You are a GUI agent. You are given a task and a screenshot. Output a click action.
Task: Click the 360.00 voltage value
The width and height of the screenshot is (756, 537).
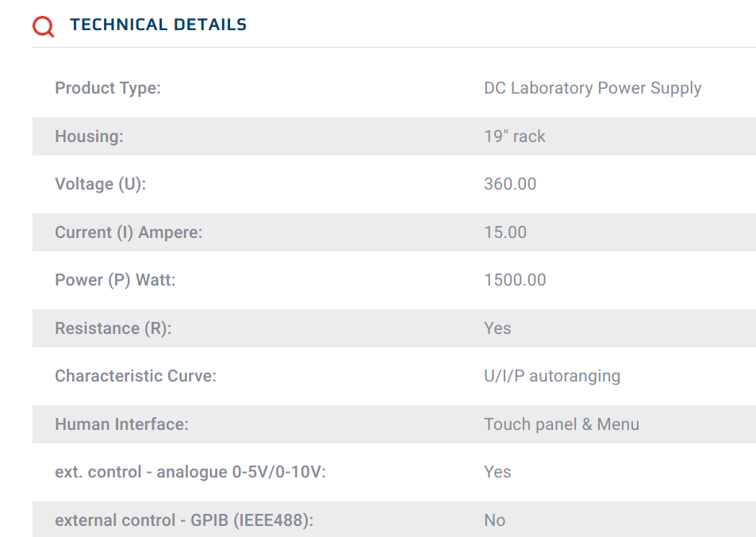pos(510,184)
